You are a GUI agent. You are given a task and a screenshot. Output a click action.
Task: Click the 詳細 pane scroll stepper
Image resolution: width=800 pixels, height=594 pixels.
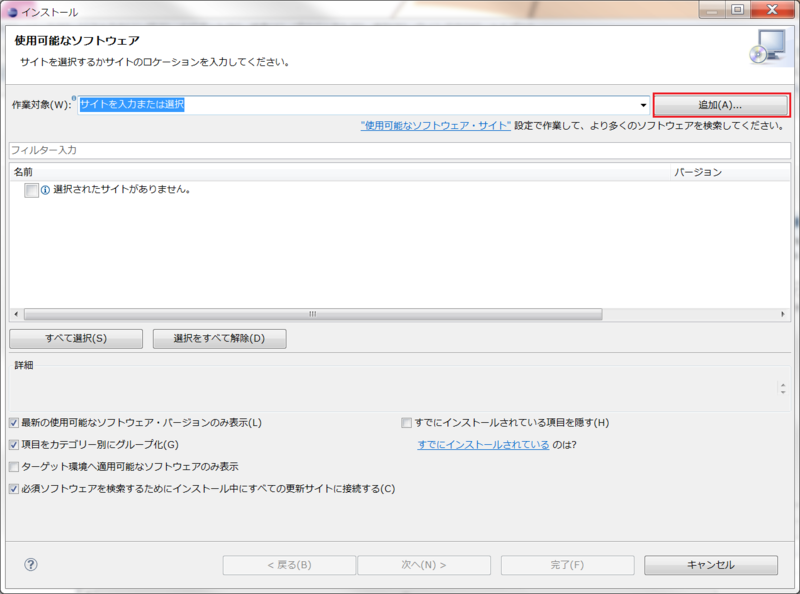coord(783,388)
